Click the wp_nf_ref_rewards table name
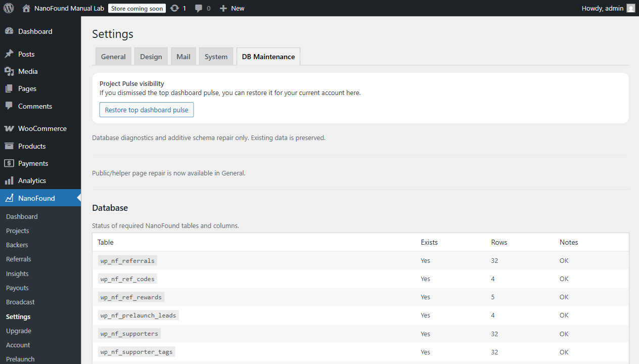 [131, 297]
